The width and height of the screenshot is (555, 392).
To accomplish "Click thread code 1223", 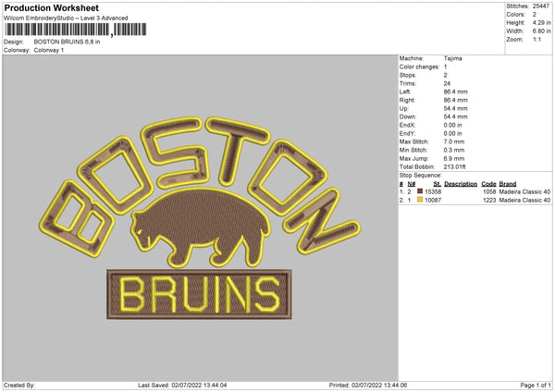I will coord(489,201).
